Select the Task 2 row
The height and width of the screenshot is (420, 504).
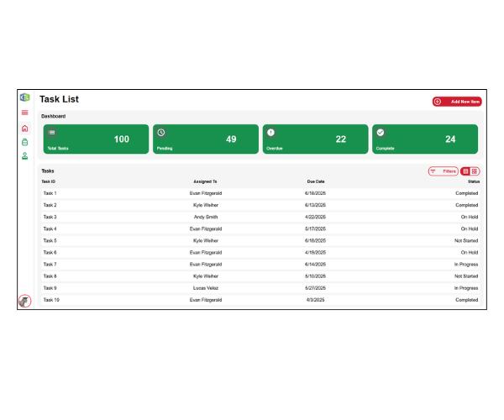(x=260, y=205)
